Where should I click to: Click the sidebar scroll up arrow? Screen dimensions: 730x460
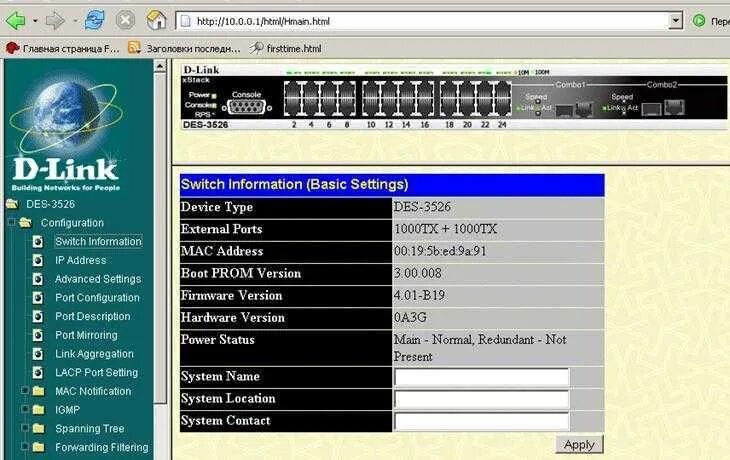(x=160, y=67)
